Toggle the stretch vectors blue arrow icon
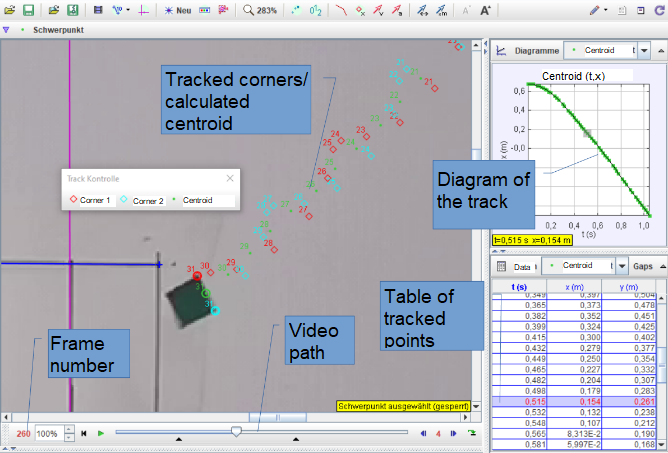This screenshot has width=668, height=453. click(x=422, y=10)
